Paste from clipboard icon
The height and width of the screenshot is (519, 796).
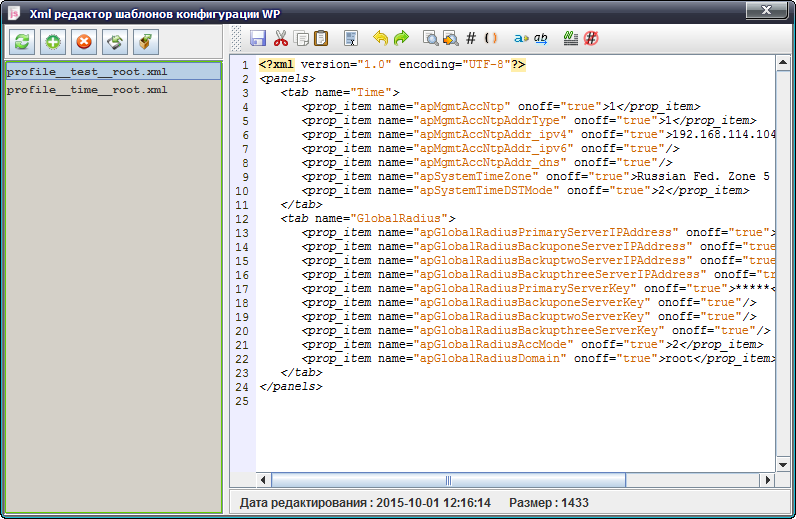tap(320, 38)
